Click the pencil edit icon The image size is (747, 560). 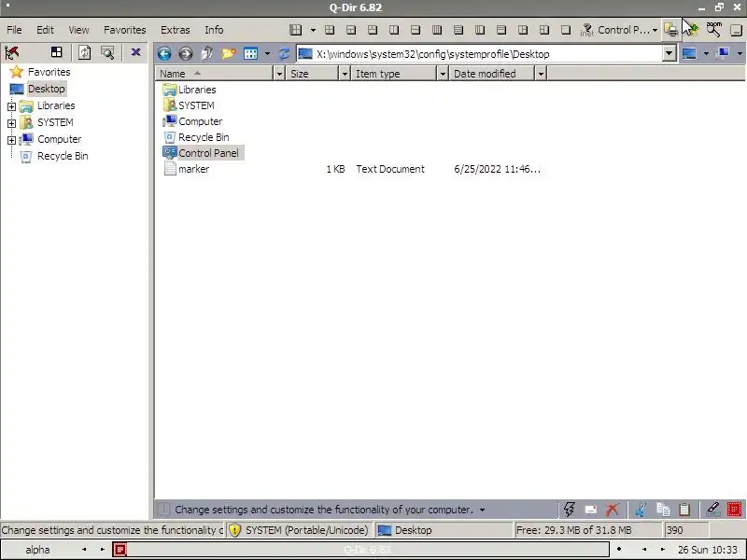click(712, 510)
